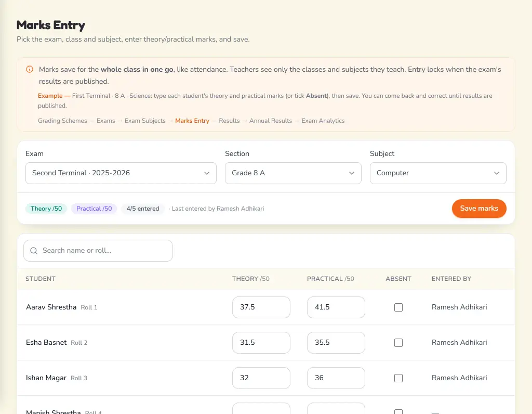Click the 4/5 entered badge
532x414 pixels.
tap(143, 209)
